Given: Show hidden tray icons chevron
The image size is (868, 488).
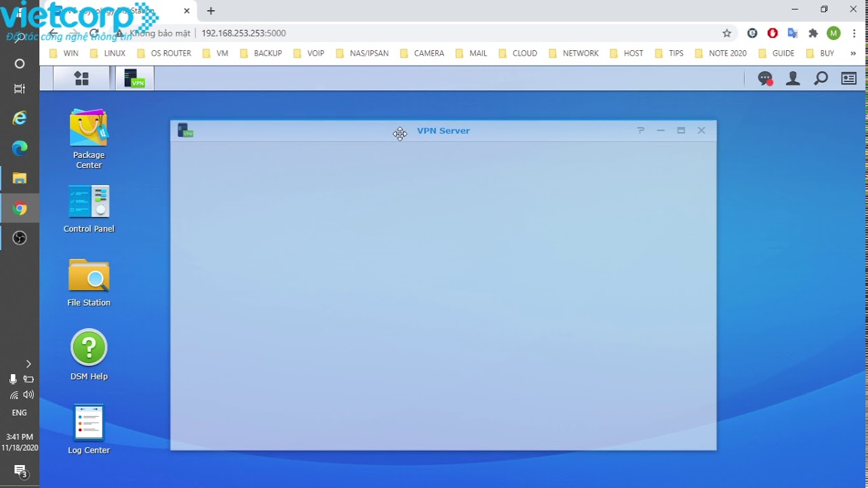Looking at the screenshot, I should (28, 364).
